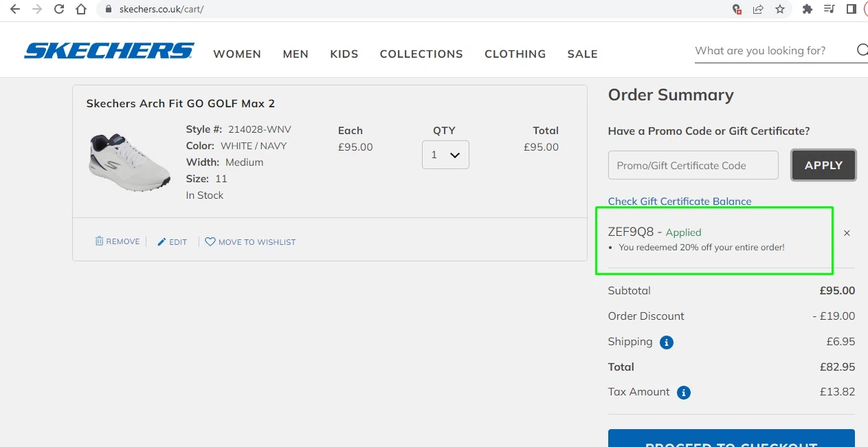
Task: Click the search magnifier icon
Action: click(862, 50)
